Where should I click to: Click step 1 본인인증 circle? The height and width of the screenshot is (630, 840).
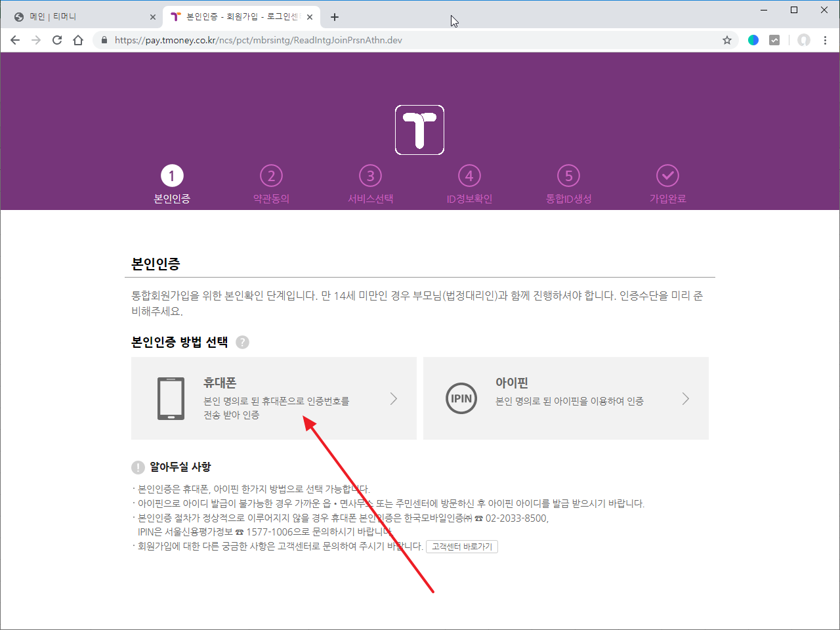(x=172, y=176)
